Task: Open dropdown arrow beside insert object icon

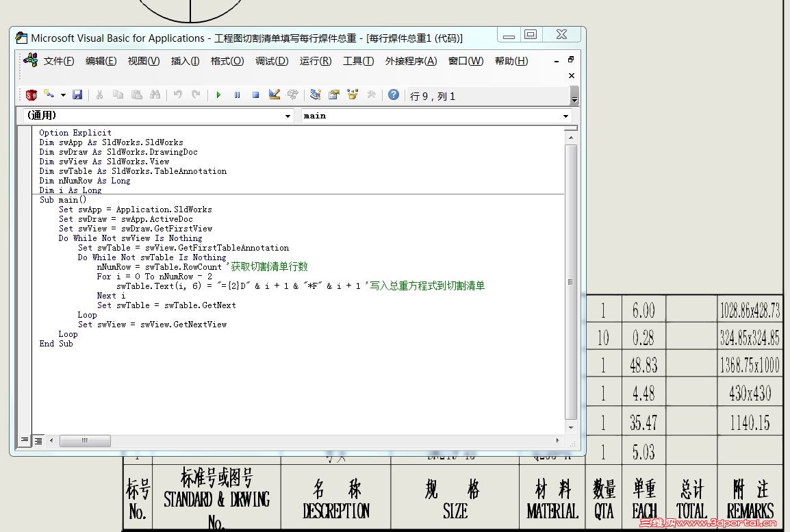Action: (x=63, y=95)
